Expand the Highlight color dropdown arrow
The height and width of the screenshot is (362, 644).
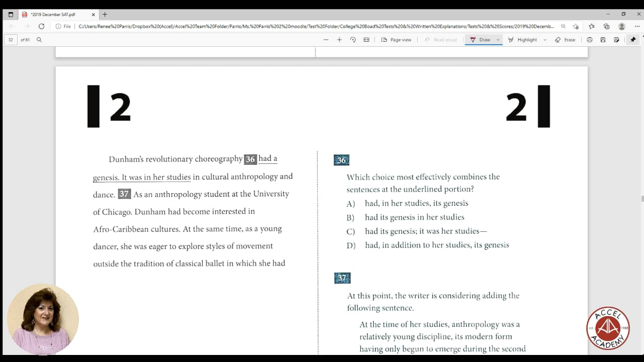(x=545, y=40)
